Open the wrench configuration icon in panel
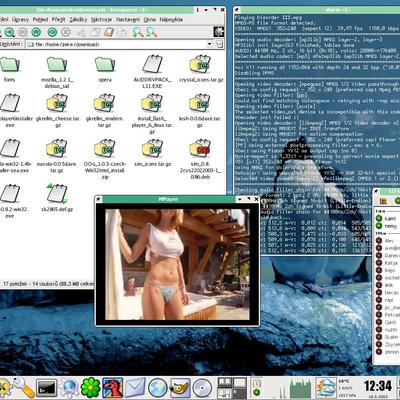This screenshot has height=400, width=400. [23, 388]
